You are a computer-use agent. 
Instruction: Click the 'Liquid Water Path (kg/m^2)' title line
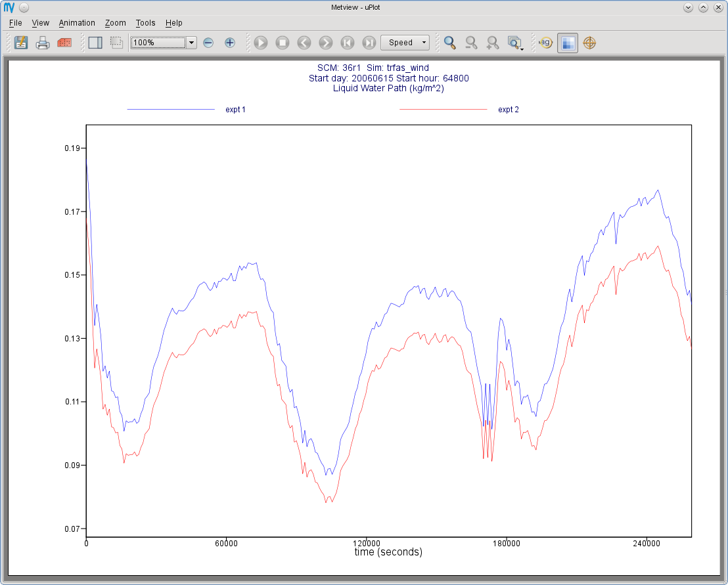[x=388, y=88]
